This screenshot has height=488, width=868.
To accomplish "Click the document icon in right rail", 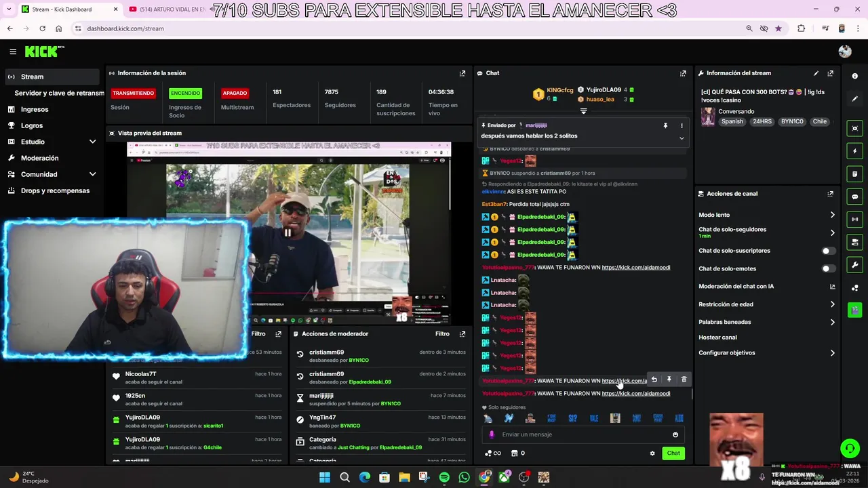I will pos(855,174).
